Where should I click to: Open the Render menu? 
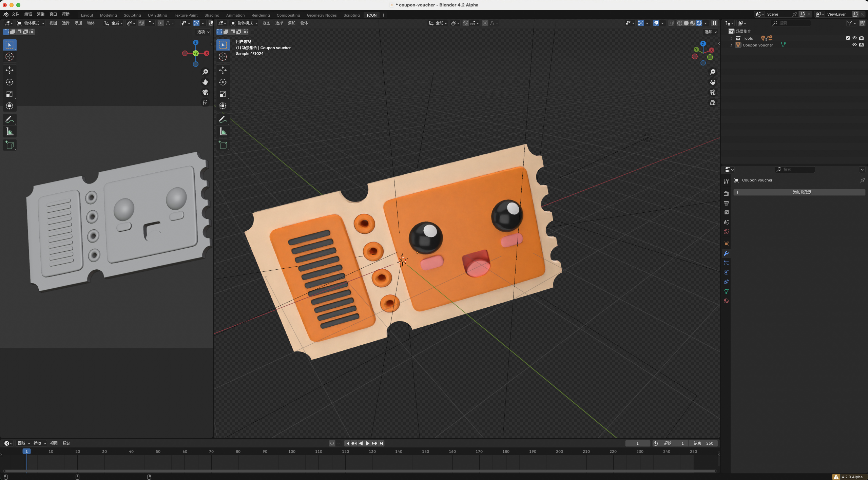click(41, 14)
